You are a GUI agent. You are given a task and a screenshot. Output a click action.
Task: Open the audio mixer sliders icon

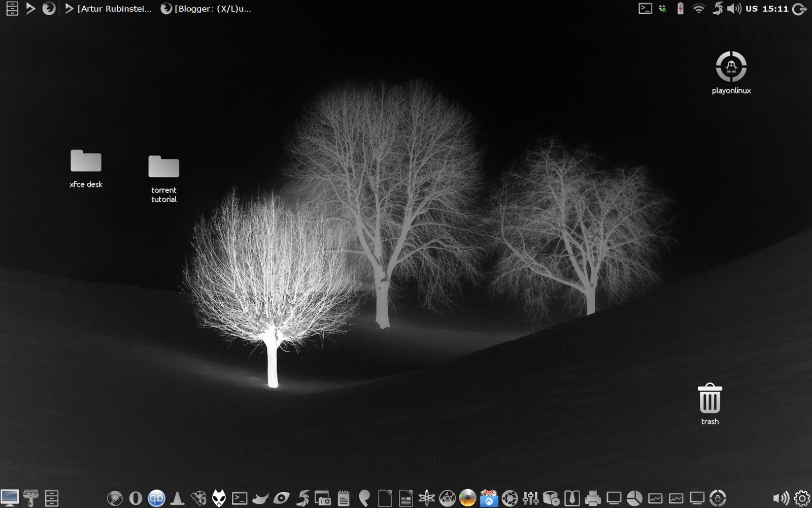[530, 498]
